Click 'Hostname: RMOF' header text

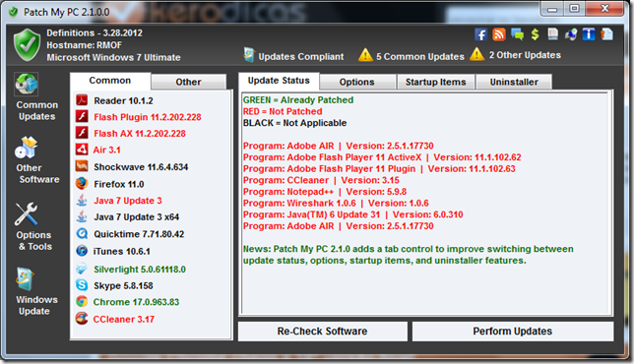click(84, 45)
